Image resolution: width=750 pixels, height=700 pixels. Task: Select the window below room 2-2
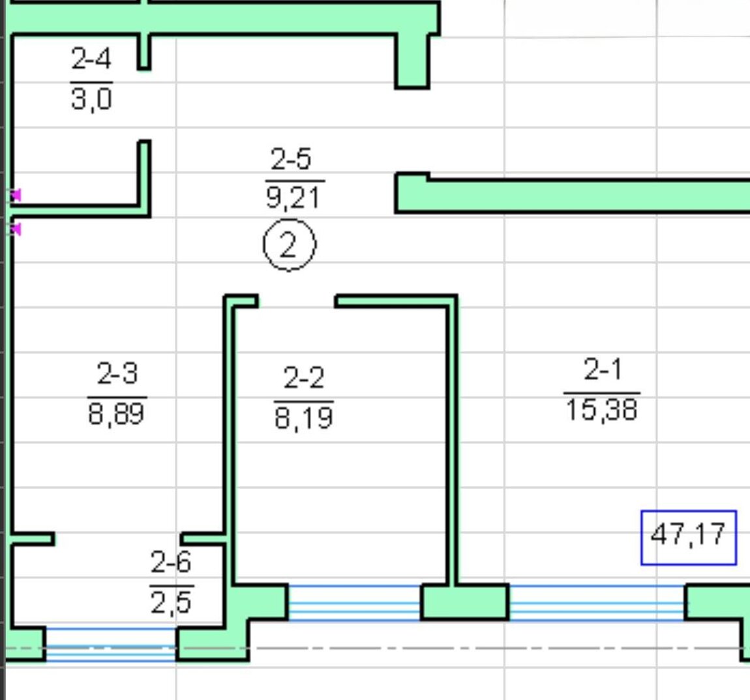pyautogui.click(x=353, y=602)
